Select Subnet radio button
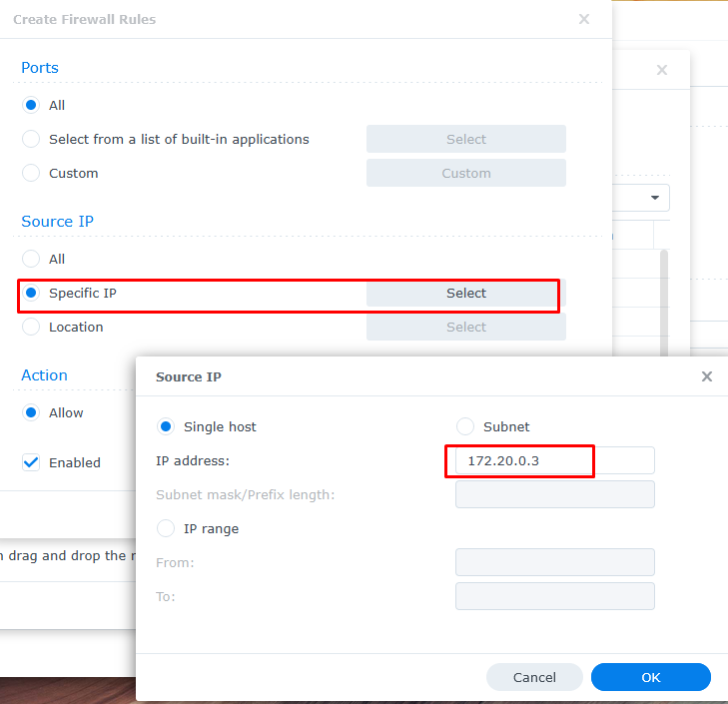 tap(465, 426)
